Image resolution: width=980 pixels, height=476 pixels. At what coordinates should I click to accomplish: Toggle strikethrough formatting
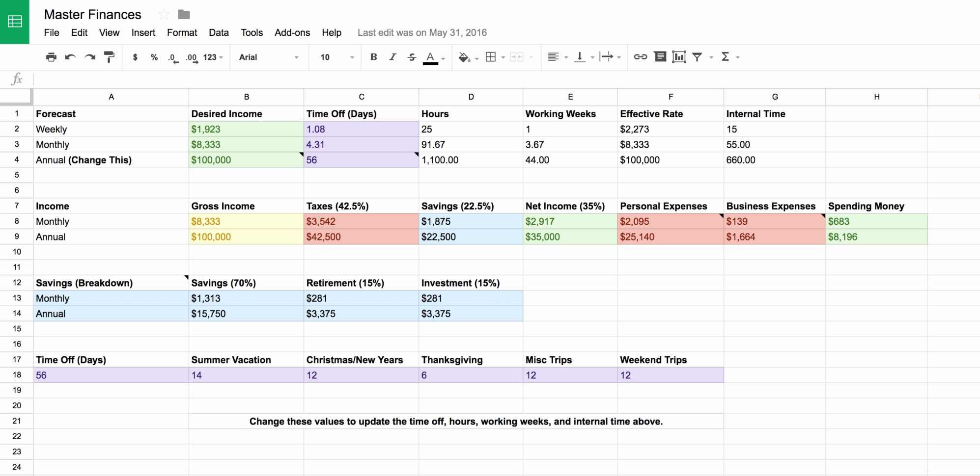411,57
